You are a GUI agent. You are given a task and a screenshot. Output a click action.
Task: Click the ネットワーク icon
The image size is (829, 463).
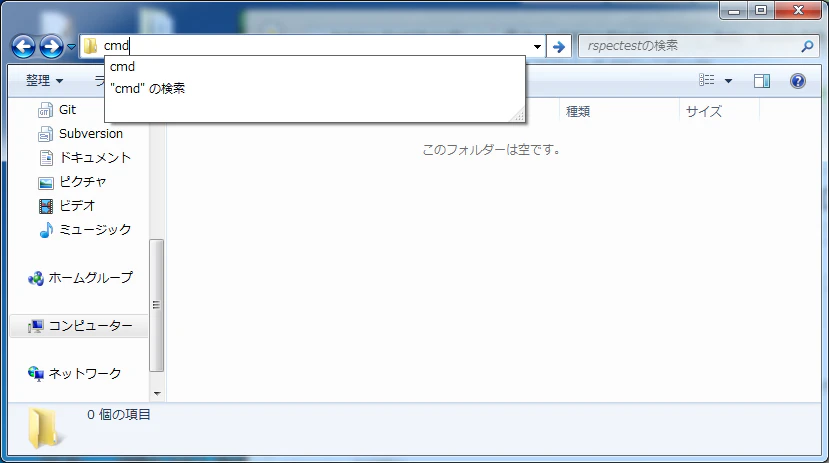click(x=36, y=374)
